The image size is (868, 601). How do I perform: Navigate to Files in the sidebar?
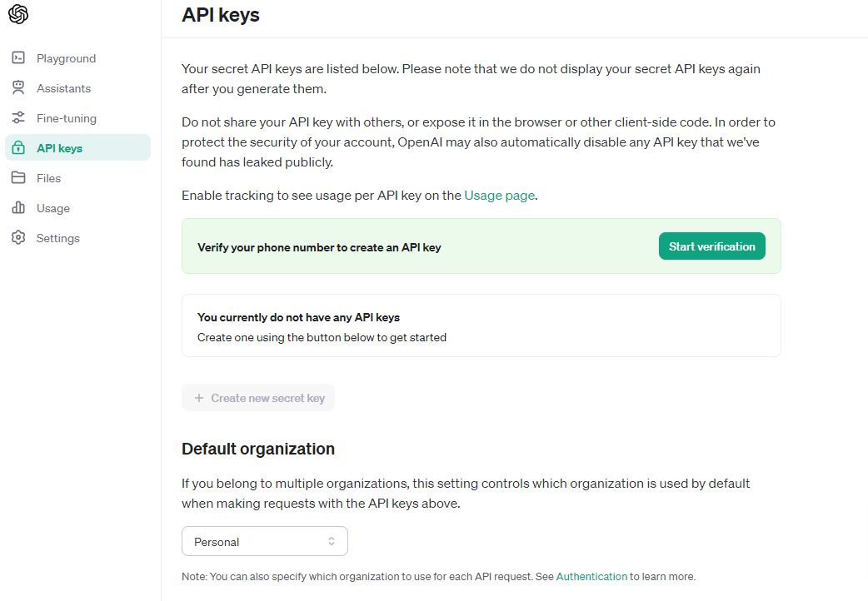click(48, 178)
